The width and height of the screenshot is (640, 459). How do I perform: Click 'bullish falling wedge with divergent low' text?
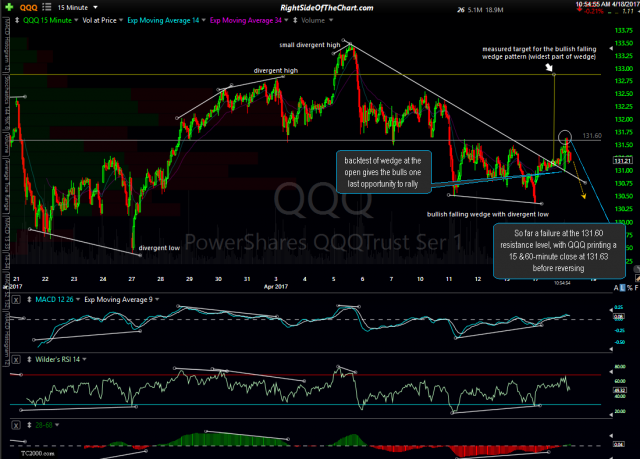[x=488, y=214]
